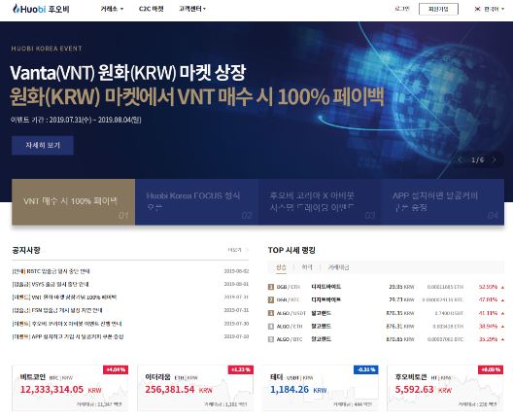Click the 회원가입 sign-up button
The width and height of the screenshot is (513, 420).
pos(438,9)
